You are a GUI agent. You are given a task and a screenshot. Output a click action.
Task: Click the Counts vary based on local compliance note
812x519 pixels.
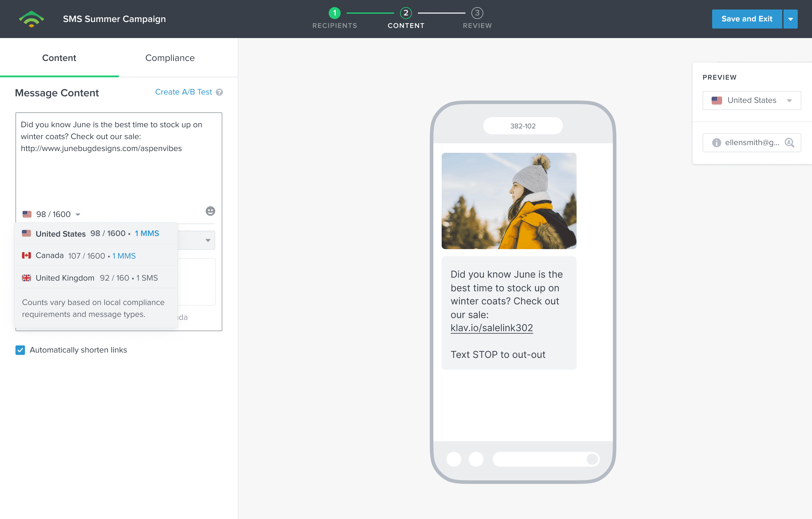pyautogui.click(x=93, y=308)
